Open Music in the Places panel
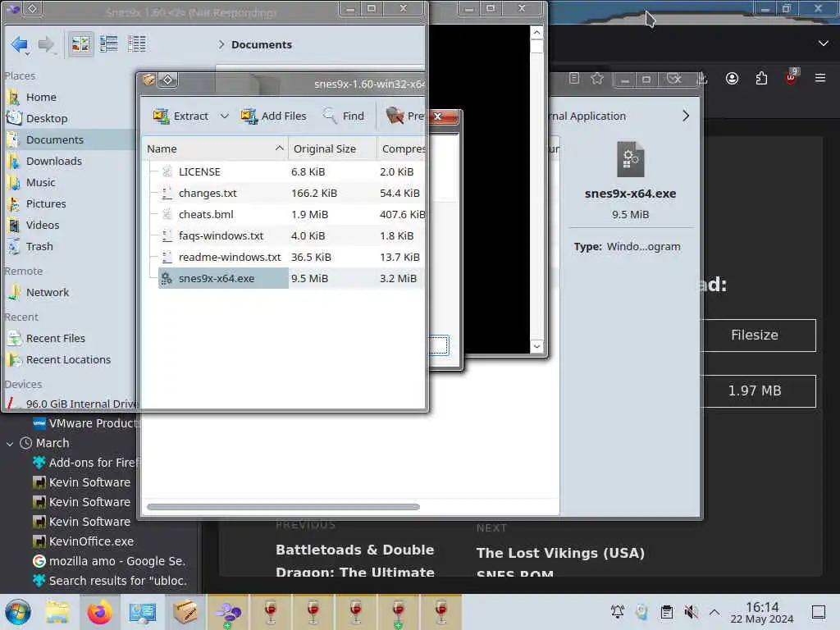Image resolution: width=840 pixels, height=630 pixels. [41, 183]
